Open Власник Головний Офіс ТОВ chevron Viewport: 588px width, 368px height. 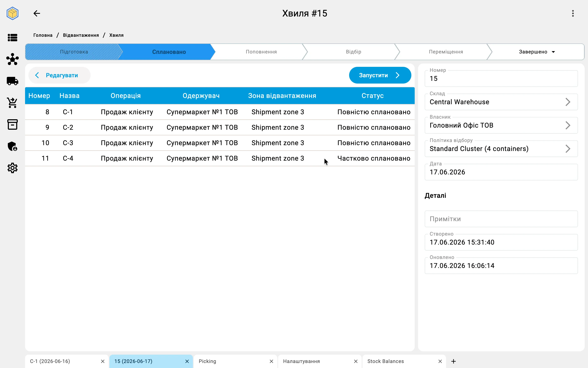point(568,125)
